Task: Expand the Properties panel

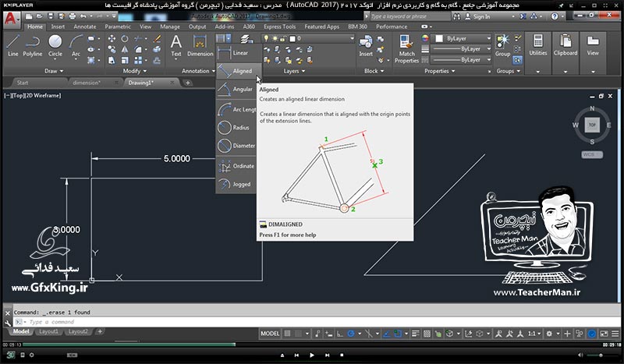Action: [x=439, y=71]
